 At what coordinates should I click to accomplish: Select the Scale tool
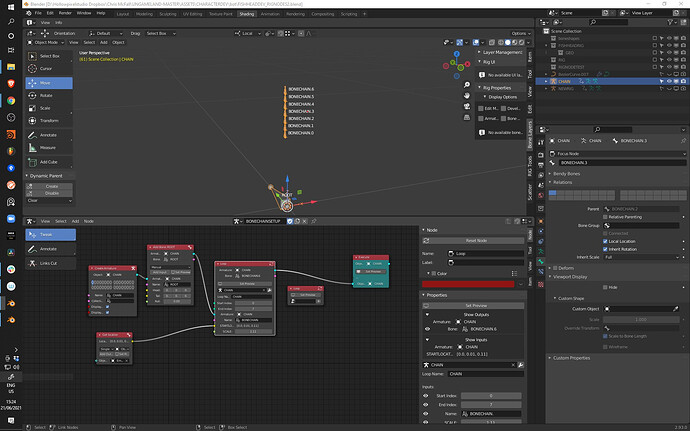(49, 108)
